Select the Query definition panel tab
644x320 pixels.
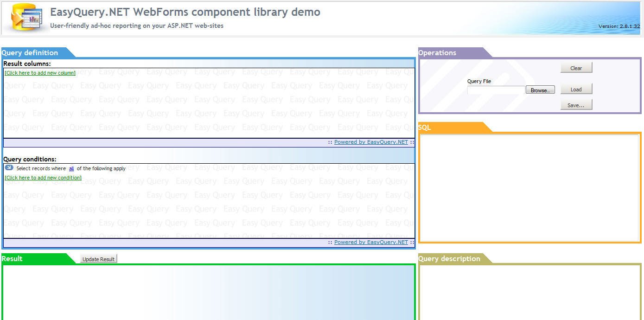30,52
